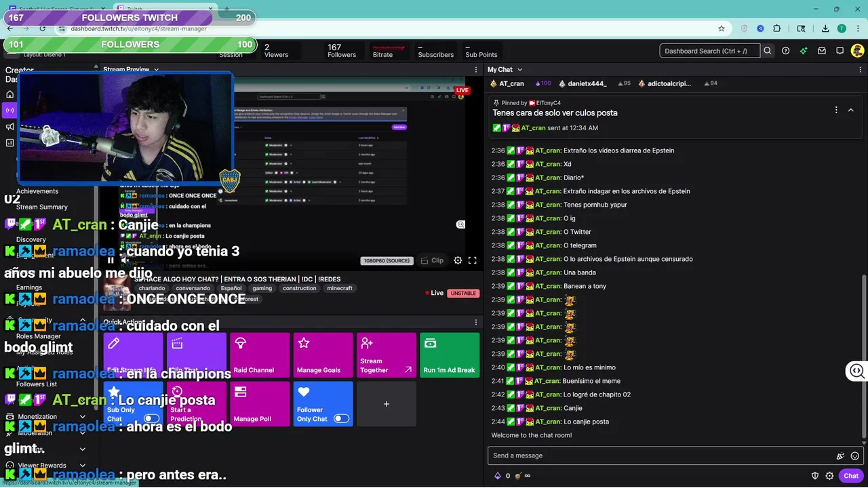This screenshot has height=488, width=868.
Task: Add a quick action with plus tile
Action: (x=387, y=404)
